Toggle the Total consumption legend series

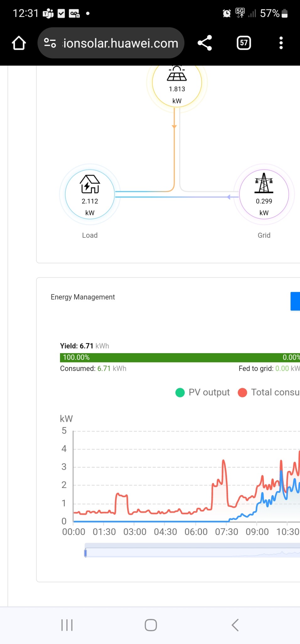[269, 392]
